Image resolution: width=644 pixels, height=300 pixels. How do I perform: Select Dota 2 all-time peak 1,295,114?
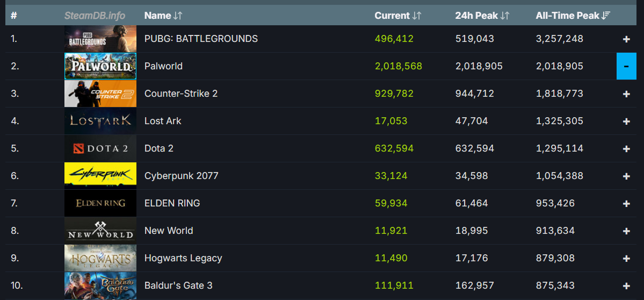click(559, 148)
